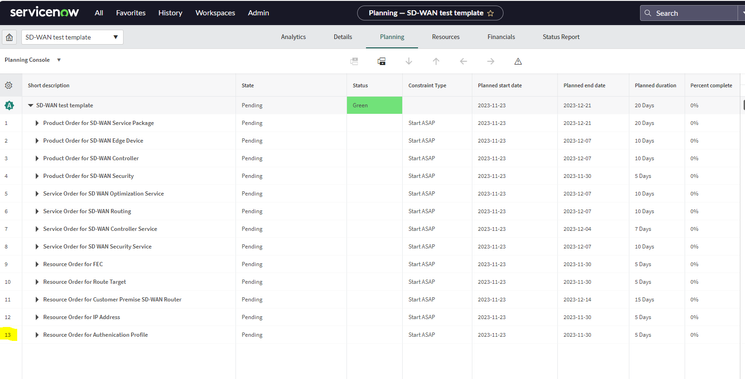Click row number 13
Screen dimensions: 745x379
click(8, 335)
